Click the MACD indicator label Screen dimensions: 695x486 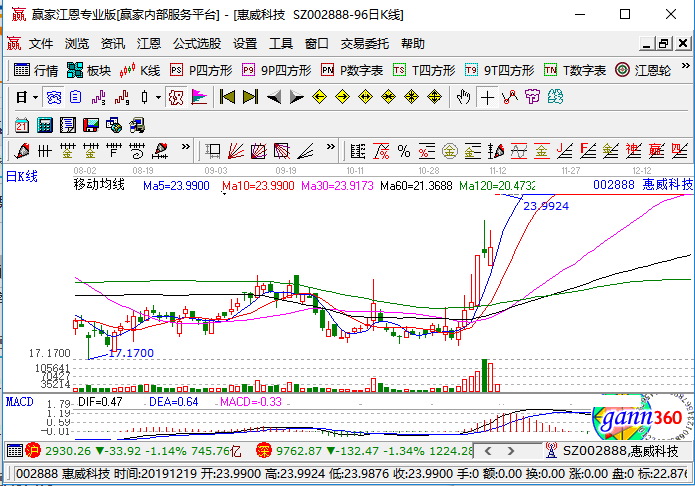(20, 402)
